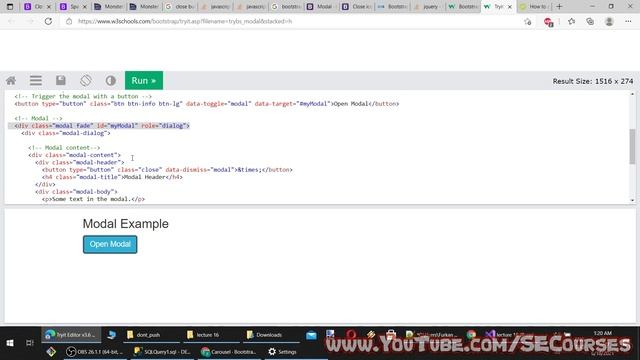Click the 'modal-body' div code line
Screen dimensions: 640x360
coord(76,192)
